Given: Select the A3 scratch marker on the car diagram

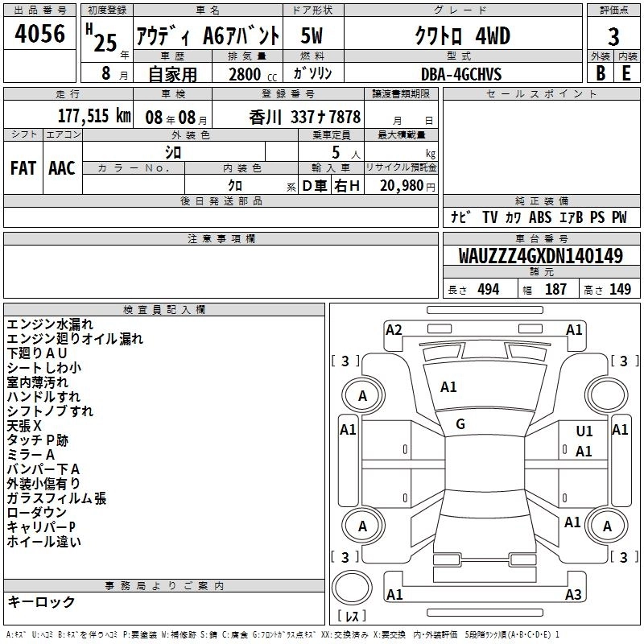Looking at the screenshot, I should pyautogui.click(x=572, y=595).
